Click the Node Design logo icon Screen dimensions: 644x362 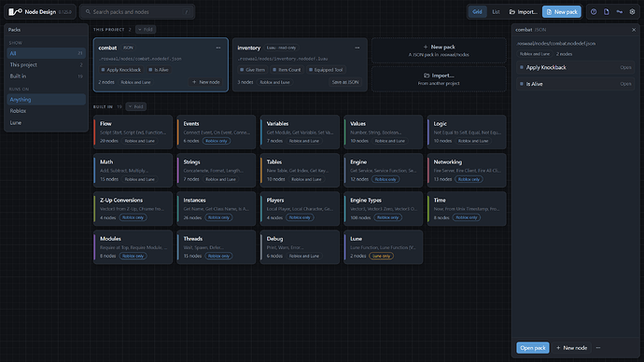(x=15, y=12)
